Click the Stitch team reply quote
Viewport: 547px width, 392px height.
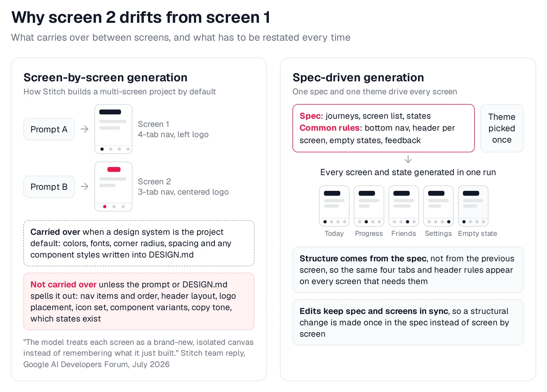[138, 353]
